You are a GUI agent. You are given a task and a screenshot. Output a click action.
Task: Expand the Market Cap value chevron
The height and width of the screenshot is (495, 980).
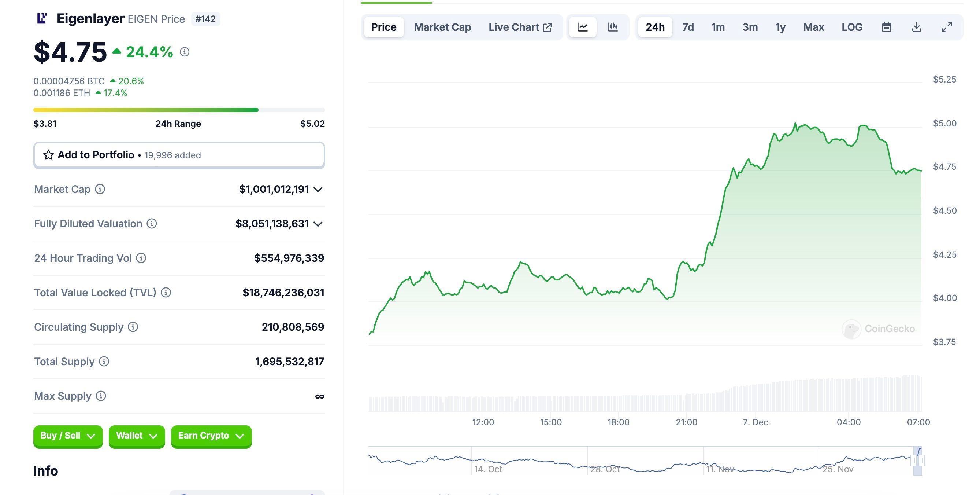click(x=318, y=190)
